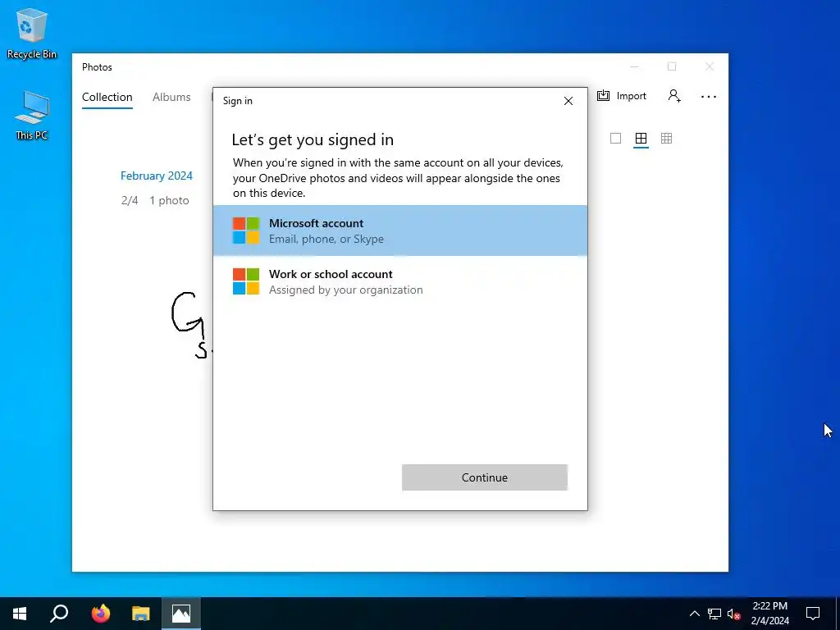The width and height of the screenshot is (840, 630).
Task: Click the '1 photo' count text
Action: coord(169,200)
